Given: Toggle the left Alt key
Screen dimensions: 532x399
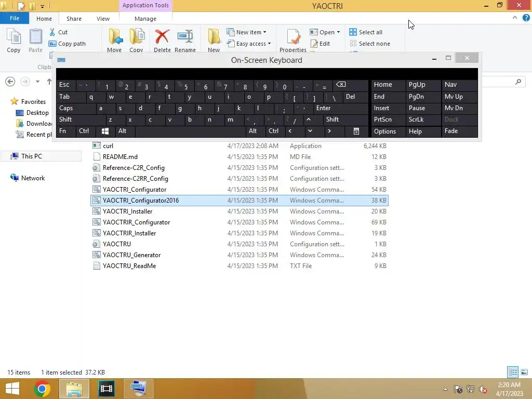Looking at the screenshot, I should [125, 131].
